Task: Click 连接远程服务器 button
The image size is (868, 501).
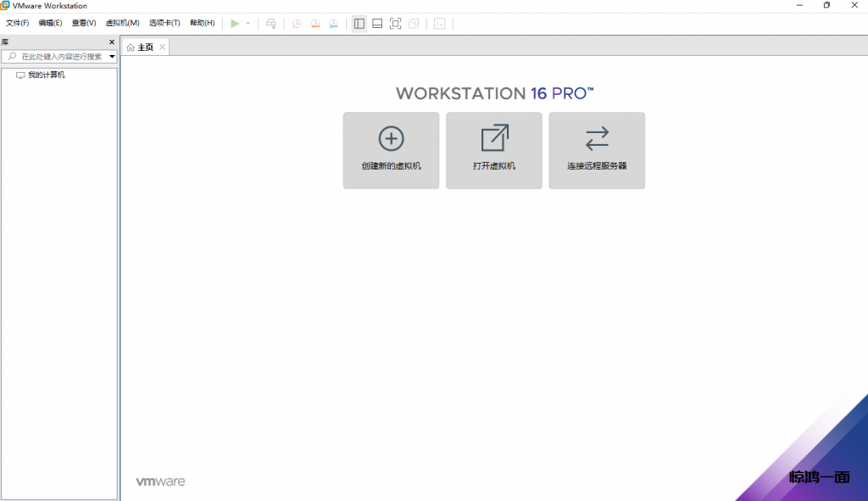Action: tap(597, 150)
